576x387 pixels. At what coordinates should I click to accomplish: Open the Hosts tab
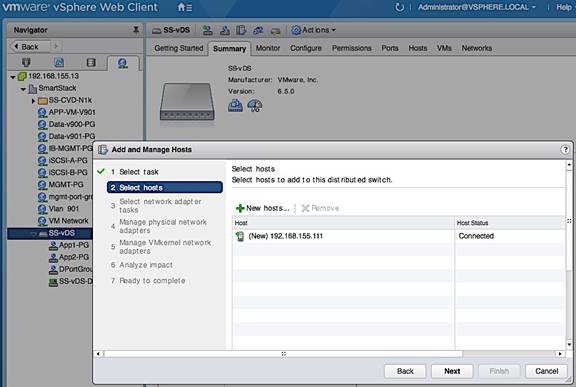[x=418, y=48]
